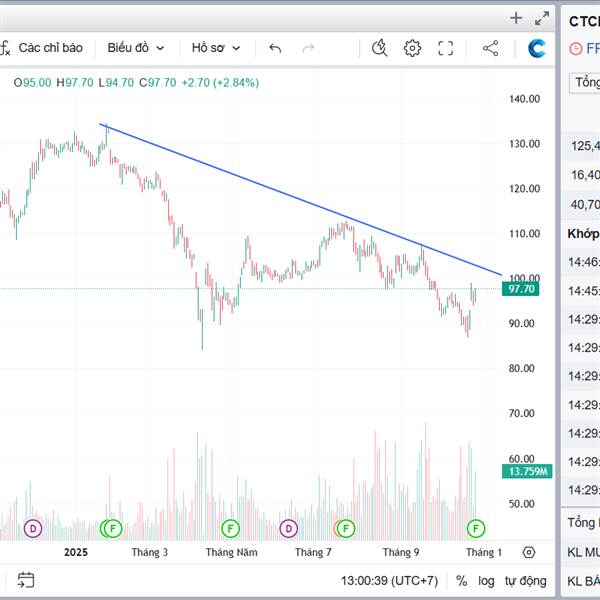Click the undo arrow in the toolbar
Screen dimensions: 600x600
tap(275, 47)
